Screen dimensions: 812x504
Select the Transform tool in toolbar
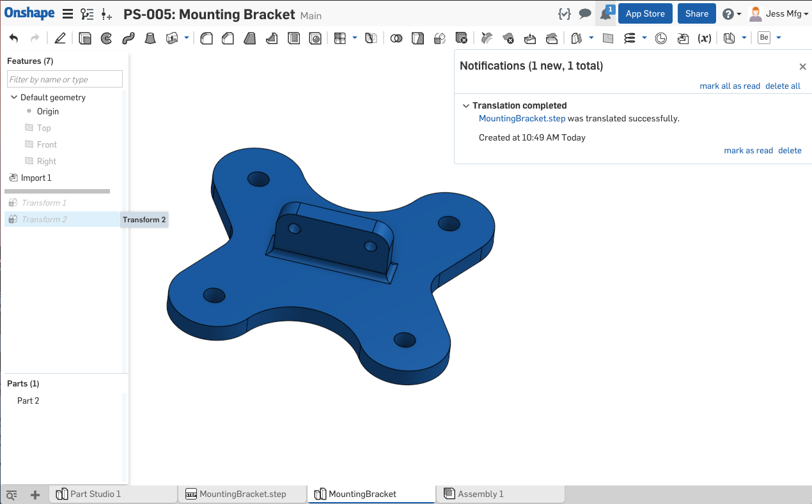click(439, 38)
